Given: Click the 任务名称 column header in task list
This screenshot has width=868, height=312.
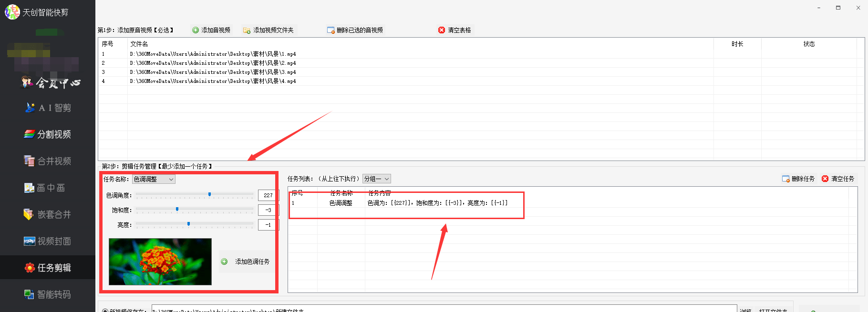Looking at the screenshot, I should [x=341, y=193].
